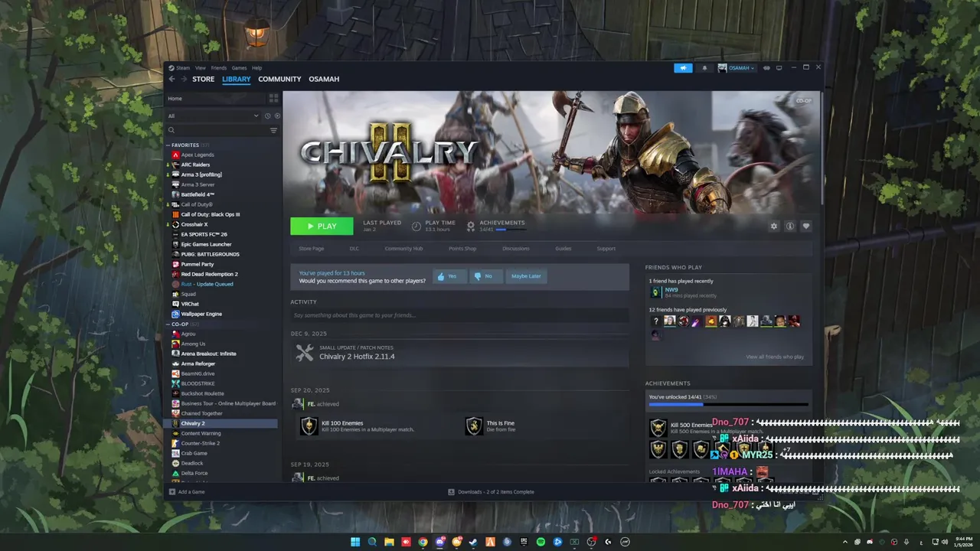This screenshot has width=980, height=551.
Task: Open the OSAMAH profile tab
Action: [324, 79]
